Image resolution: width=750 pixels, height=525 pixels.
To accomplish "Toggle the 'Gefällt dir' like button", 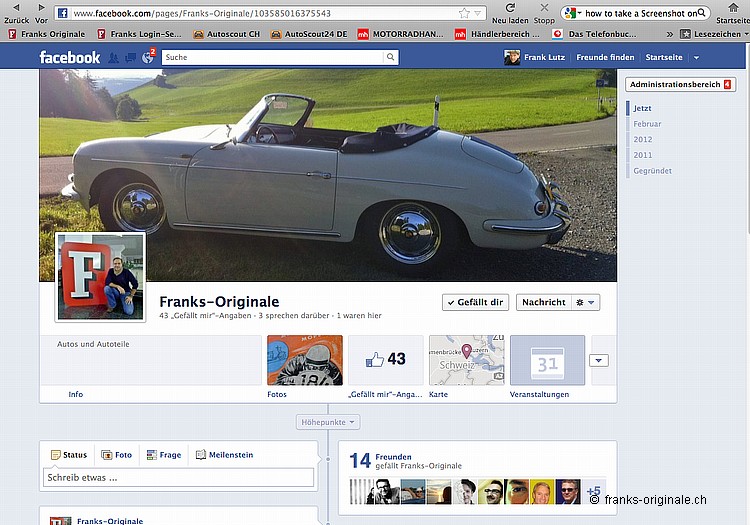I will click(x=475, y=302).
